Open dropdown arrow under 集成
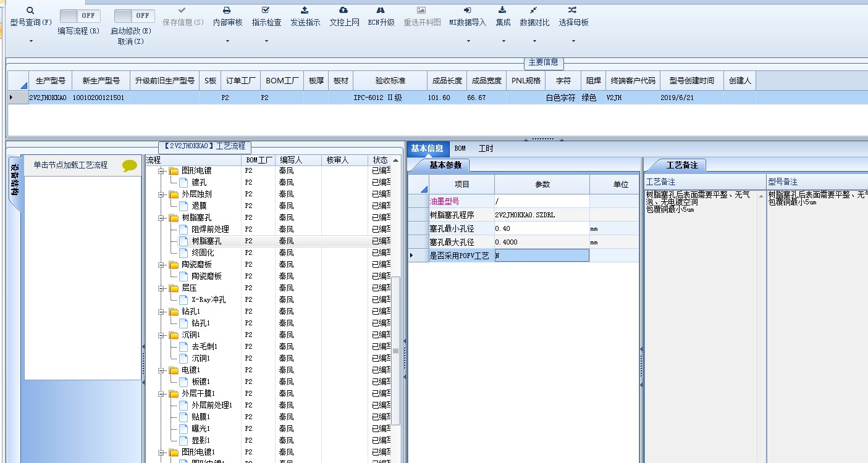Screen dimensions: 868x463 click(503, 41)
